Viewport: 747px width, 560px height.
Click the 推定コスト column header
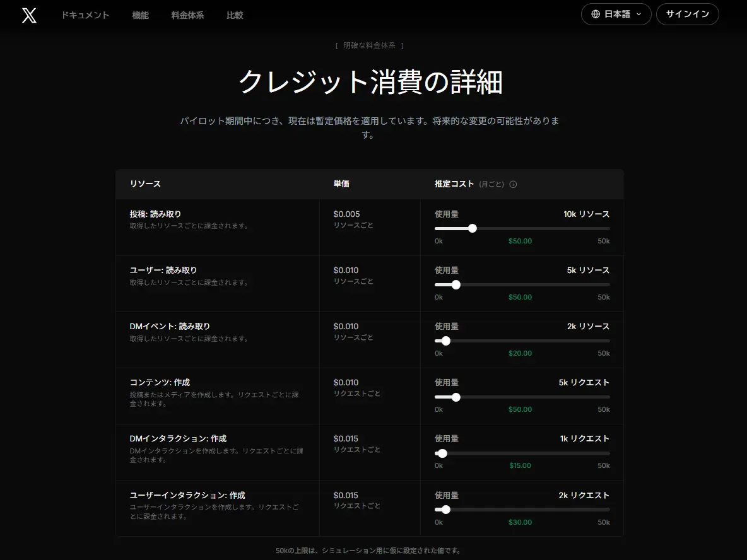point(454,184)
